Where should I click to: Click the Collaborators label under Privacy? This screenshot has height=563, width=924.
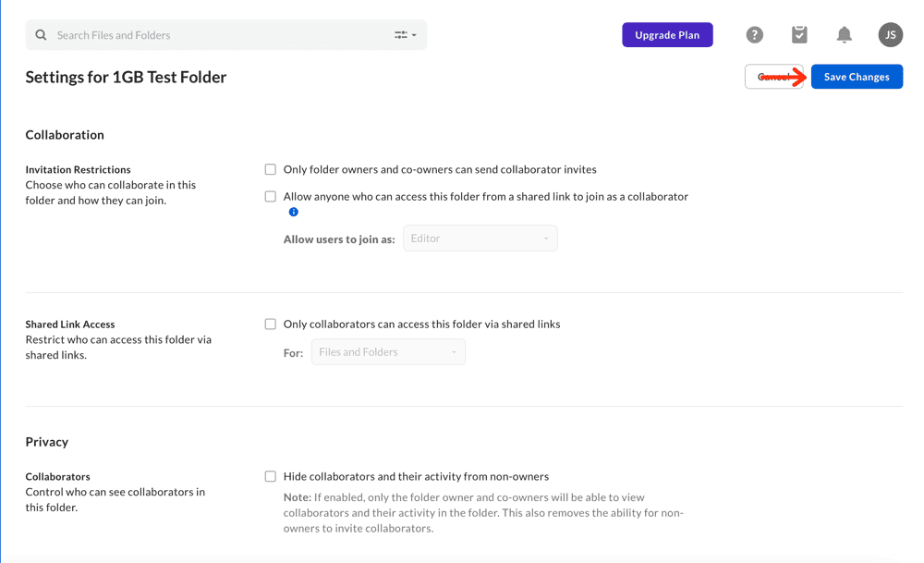57,476
